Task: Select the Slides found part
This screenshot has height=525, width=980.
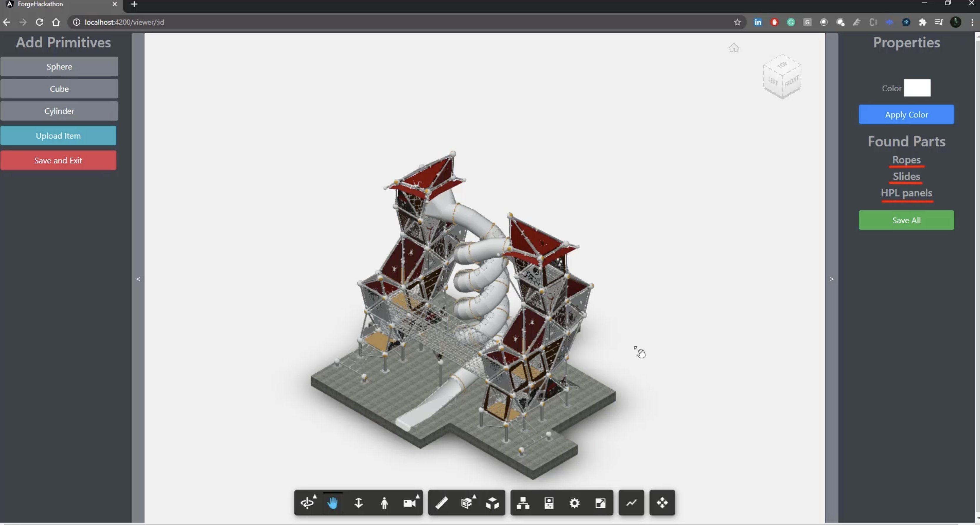Action: [x=906, y=176]
